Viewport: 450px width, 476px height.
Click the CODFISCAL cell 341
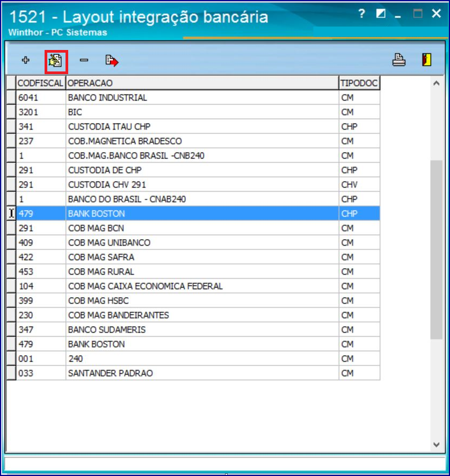41,127
